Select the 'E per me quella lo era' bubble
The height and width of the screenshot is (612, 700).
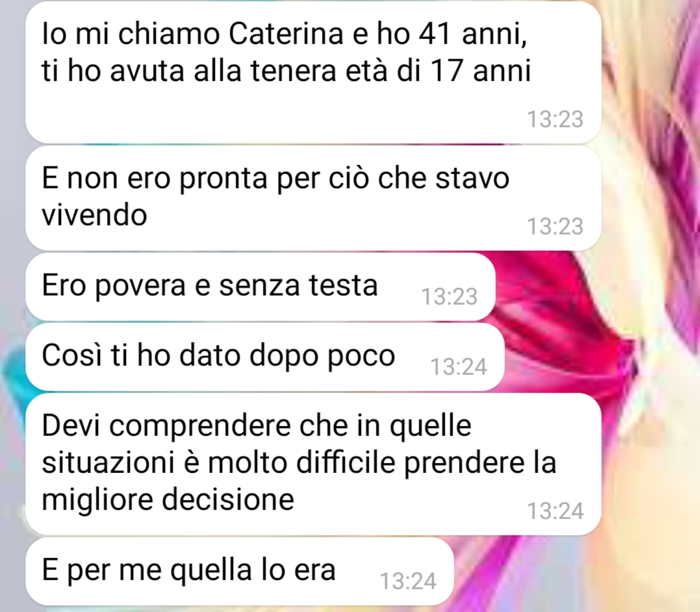pos(240,571)
